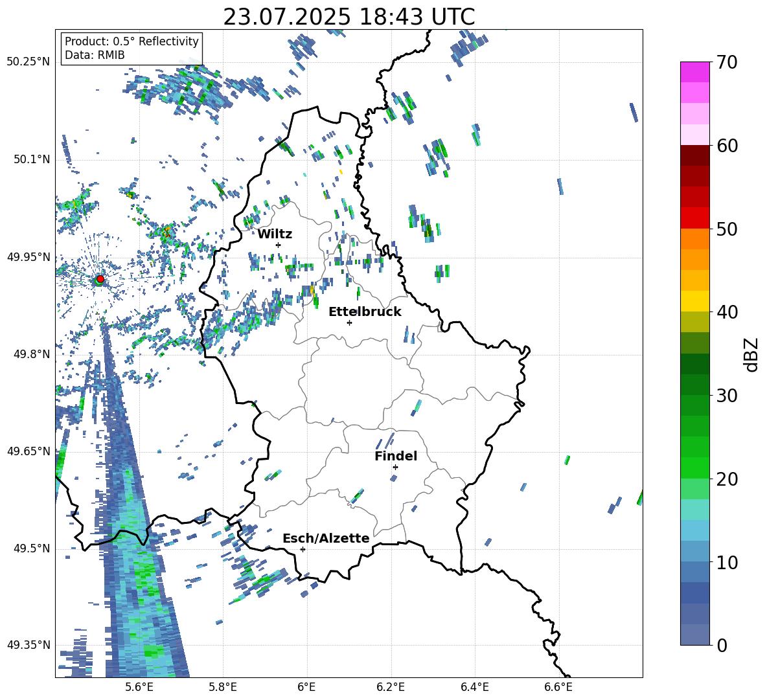Click the plus marker below Wiltz
The width and height of the screenshot is (767, 700).
[x=279, y=245]
